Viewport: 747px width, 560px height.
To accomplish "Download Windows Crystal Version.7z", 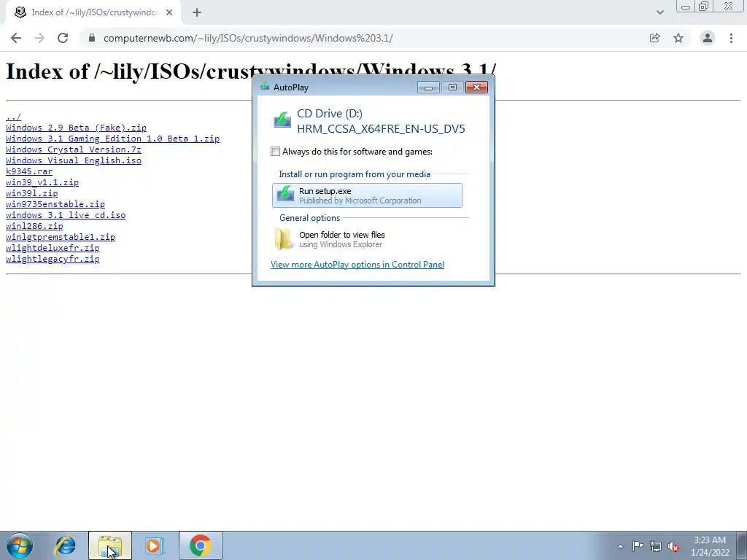I will (x=74, y=149).
